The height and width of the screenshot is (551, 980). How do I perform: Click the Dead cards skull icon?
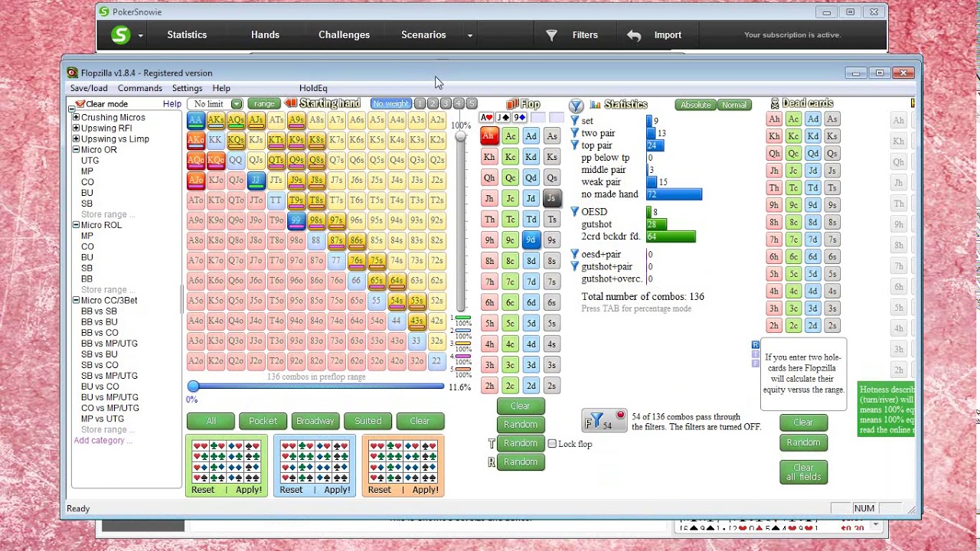[x=775, y=103]
